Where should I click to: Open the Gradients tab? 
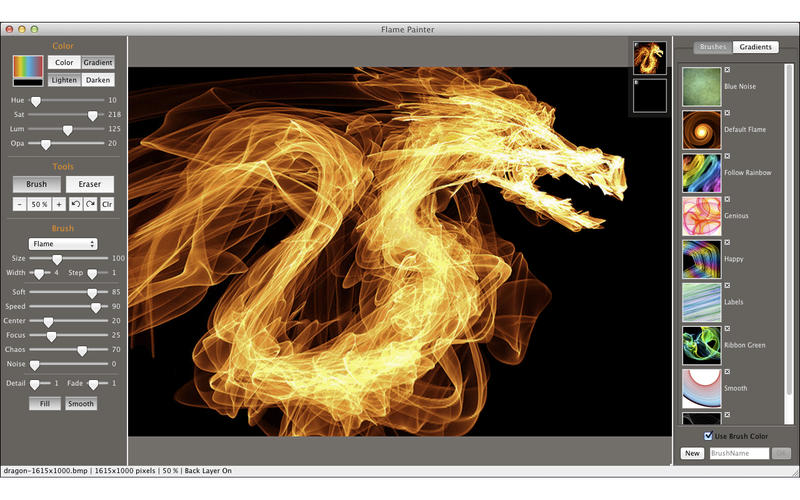[x=756, y=47]
